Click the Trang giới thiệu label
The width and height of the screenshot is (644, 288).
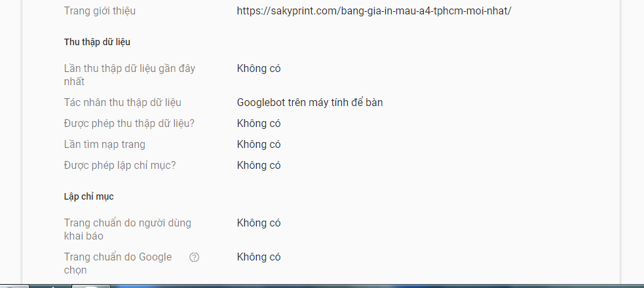pyautogui.click(x=100, y=10)
